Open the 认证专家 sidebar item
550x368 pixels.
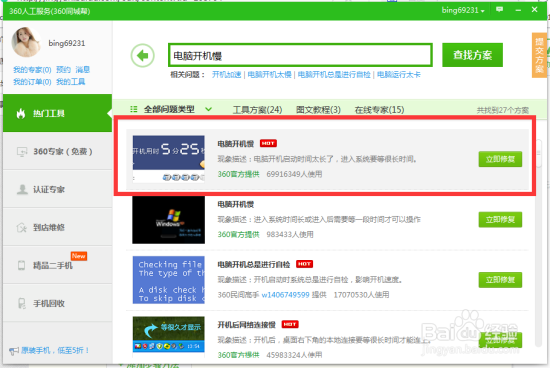tap(58, 189)
